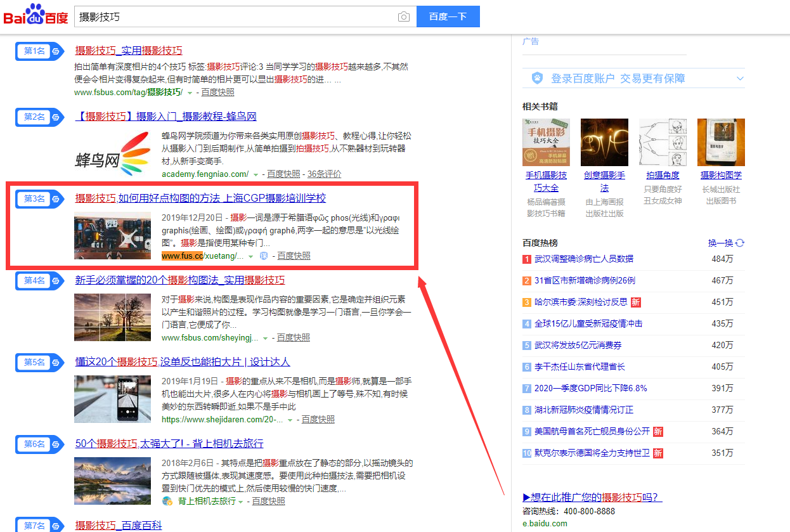Open hot topic 美国航母首名死亡舰员身份公开
790x532 pixels.
coord(592,431)
